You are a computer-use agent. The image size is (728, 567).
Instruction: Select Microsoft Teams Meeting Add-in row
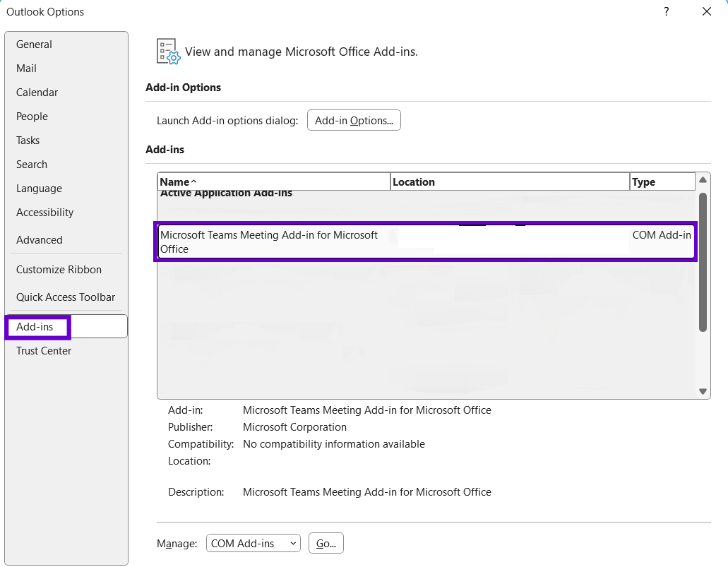[x=426, y=241]
